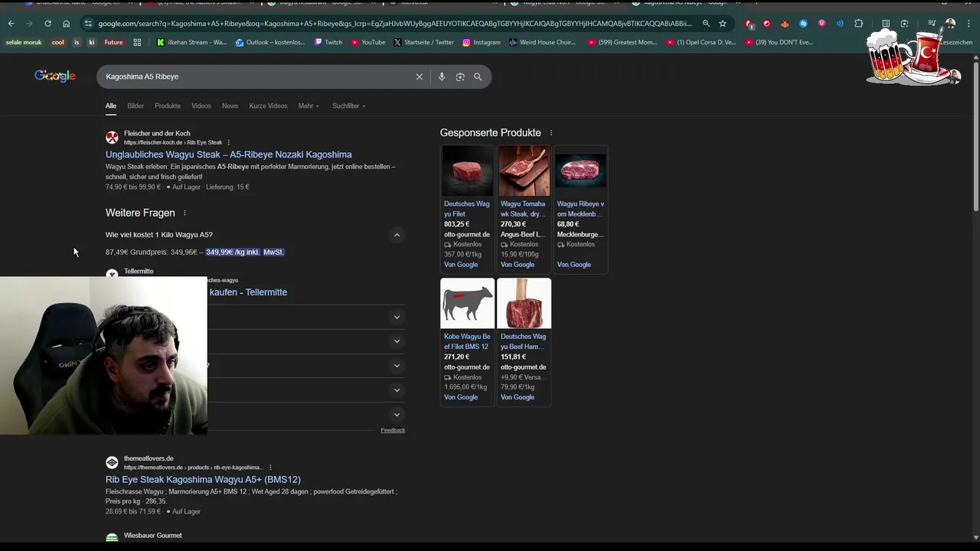Open the Startseite / Twitter bookmark

[x=423, y=42]
